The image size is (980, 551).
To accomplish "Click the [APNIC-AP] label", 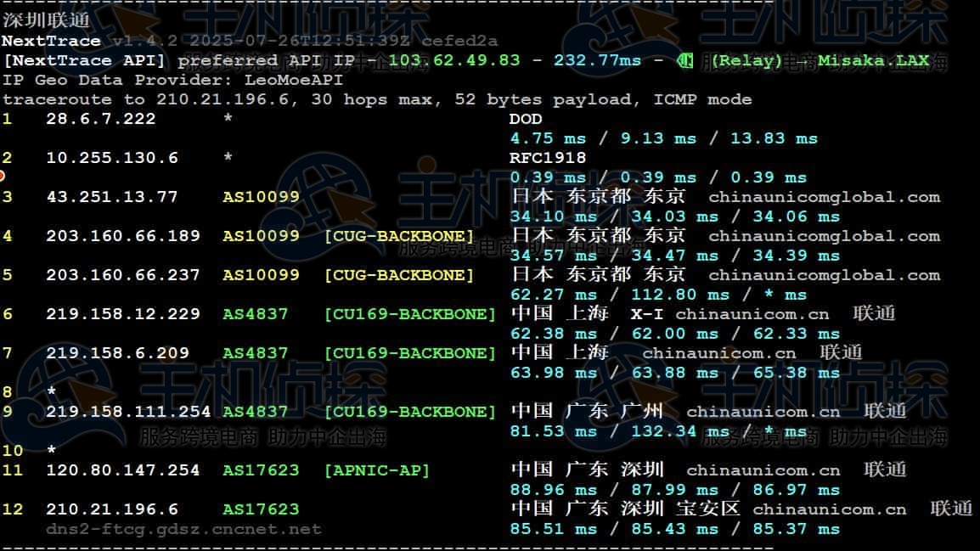I will (377, 470).
